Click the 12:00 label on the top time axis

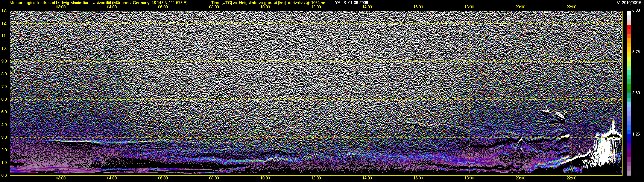click(316, 7)
